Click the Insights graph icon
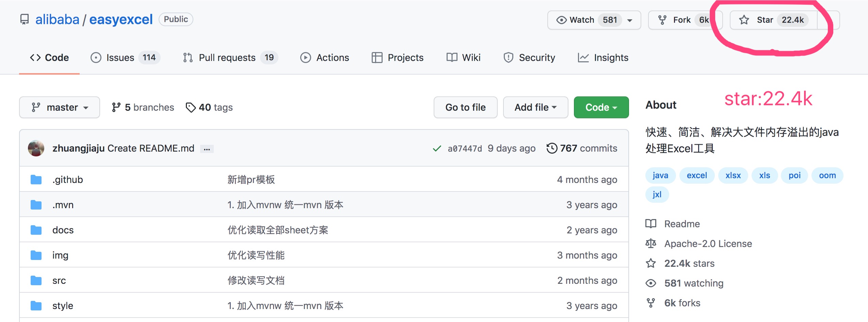 pos(583,58)
